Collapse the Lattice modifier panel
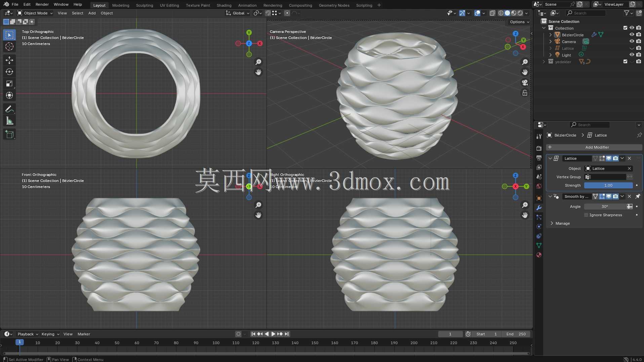Viewport: 644px width, 362px height. coord(550,158)
